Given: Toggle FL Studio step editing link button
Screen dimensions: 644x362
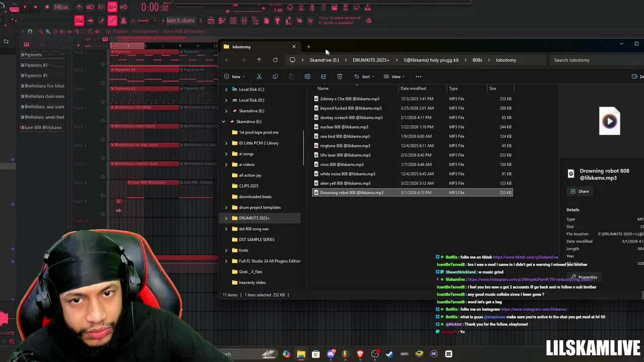Looking at the screenshot, I should tap(112, 21).
